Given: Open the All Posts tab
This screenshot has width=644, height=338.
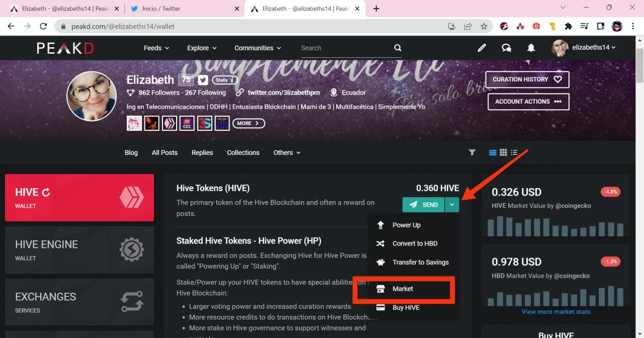Looking at the screenshot, I should pyautogui.click(x=165, y=152).
